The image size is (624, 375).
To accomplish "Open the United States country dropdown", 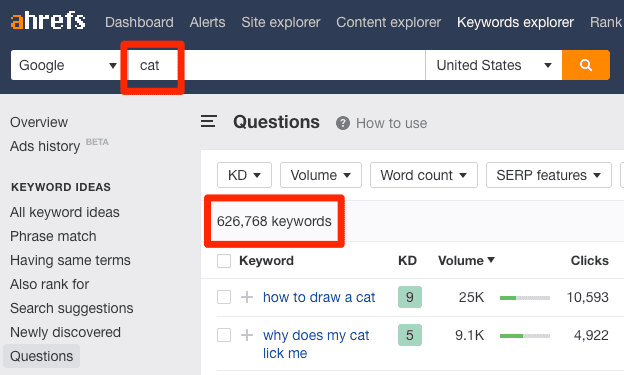I will [493, 65].
